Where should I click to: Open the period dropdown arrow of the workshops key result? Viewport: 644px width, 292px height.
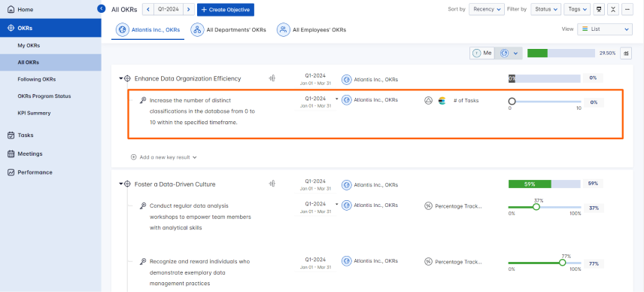click(x=337, y=204)
